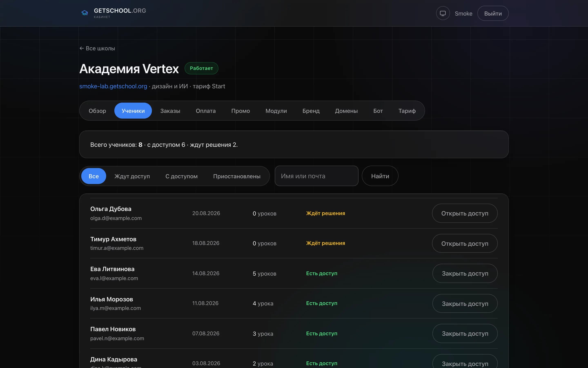The image size is (588, 368).
Task: Click the name Павел Новиков
Action: [x=113, y=329]
